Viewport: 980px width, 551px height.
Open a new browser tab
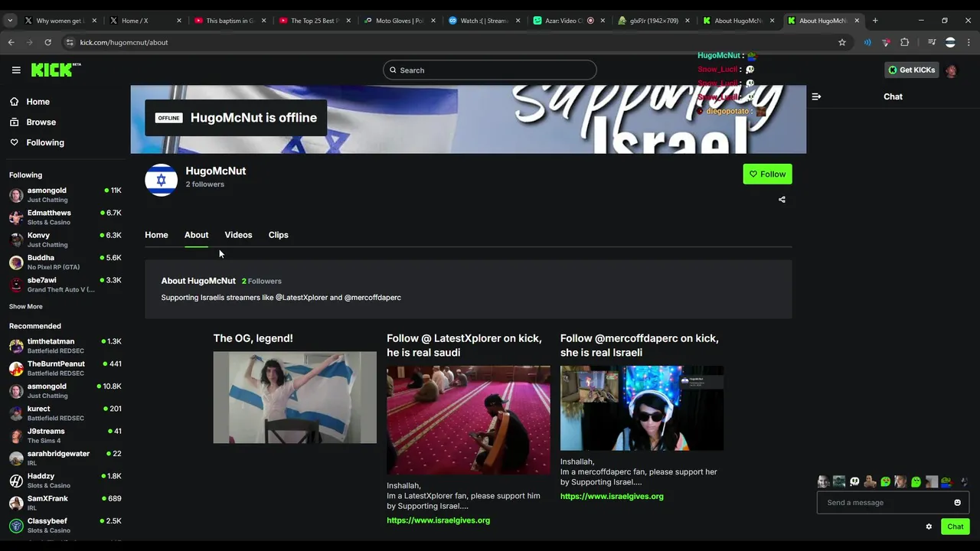point(875,21)
